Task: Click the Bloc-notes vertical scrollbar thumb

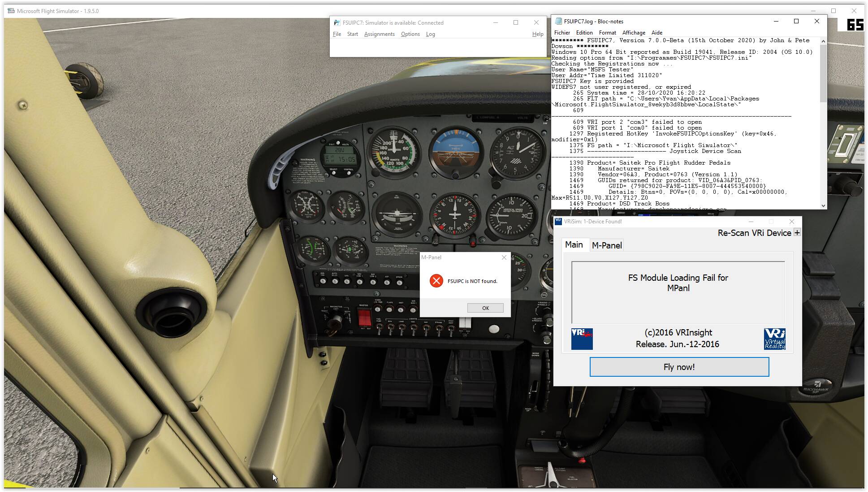Action: [x=823, y=74]
